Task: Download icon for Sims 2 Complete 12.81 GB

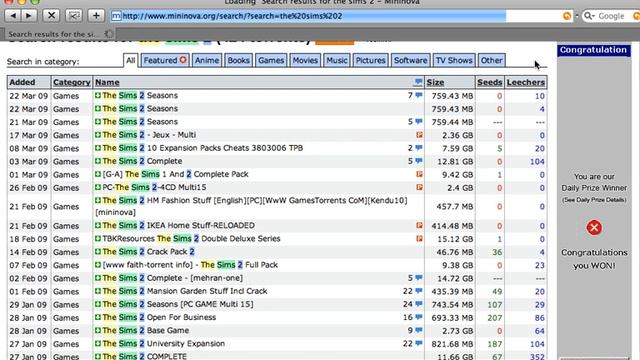Action: [98, 161]
